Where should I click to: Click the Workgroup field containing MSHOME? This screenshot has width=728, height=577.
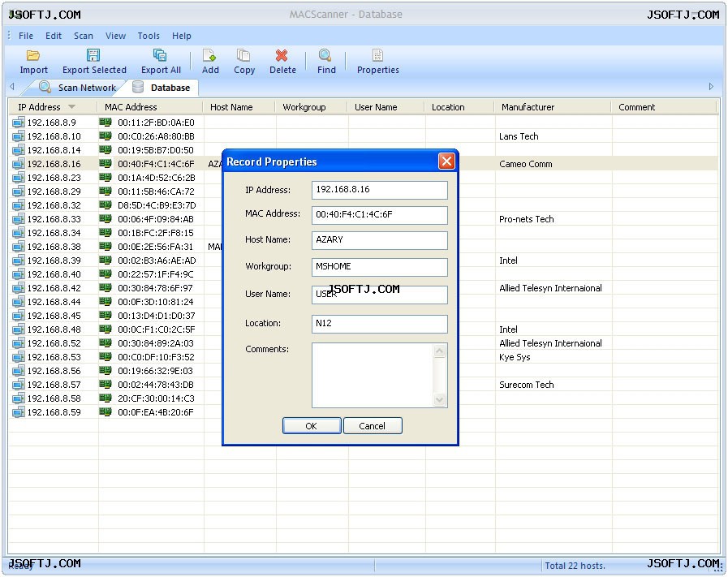click(x=379, y=267)
